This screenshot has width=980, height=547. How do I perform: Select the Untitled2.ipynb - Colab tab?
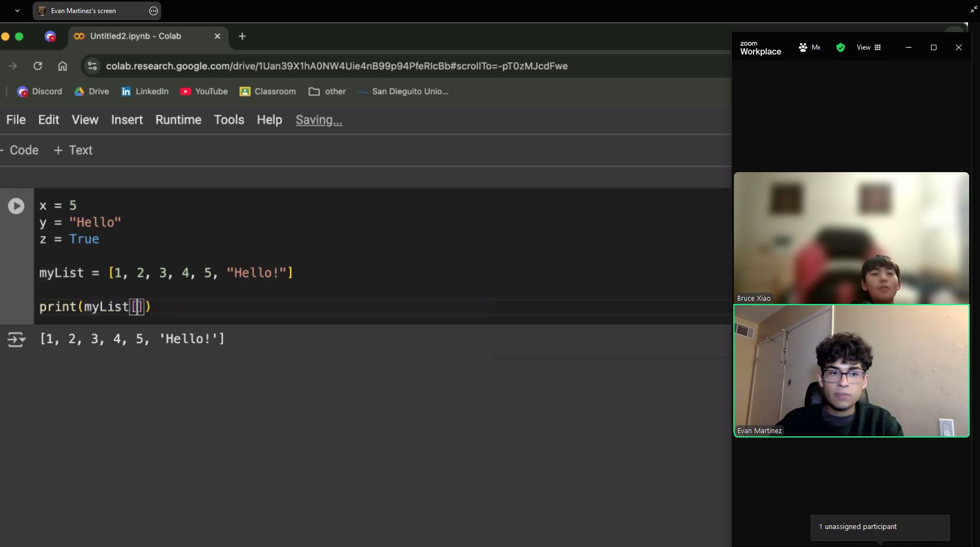coord(147,36)
